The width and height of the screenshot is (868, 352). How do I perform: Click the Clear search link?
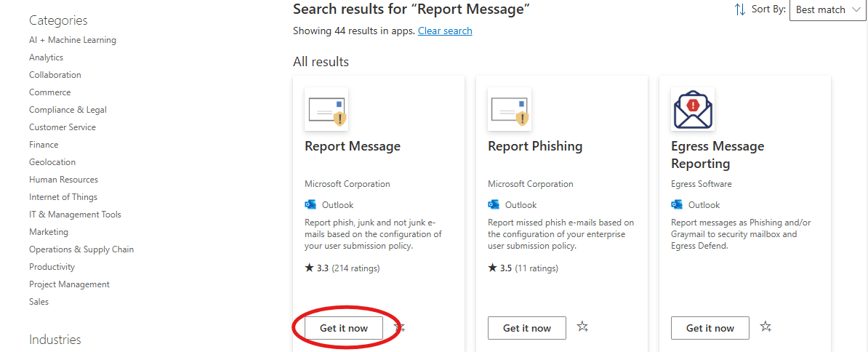(x=445, y=31)
